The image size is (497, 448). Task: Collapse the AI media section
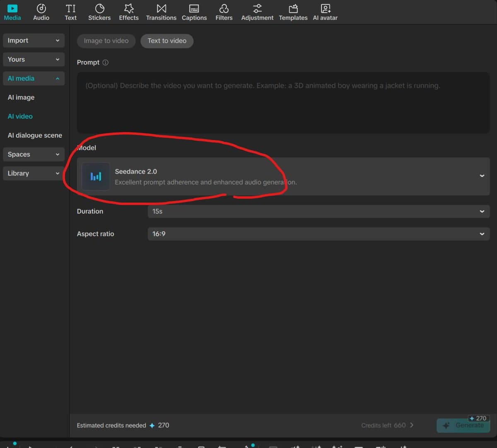coord(34,78)
